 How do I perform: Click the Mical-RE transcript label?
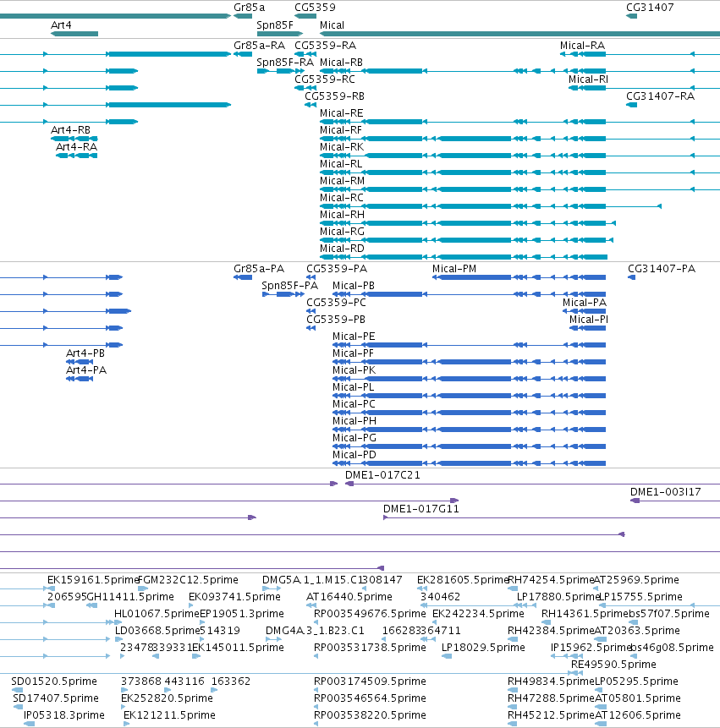pyautogui.click(x=342, y=113)
